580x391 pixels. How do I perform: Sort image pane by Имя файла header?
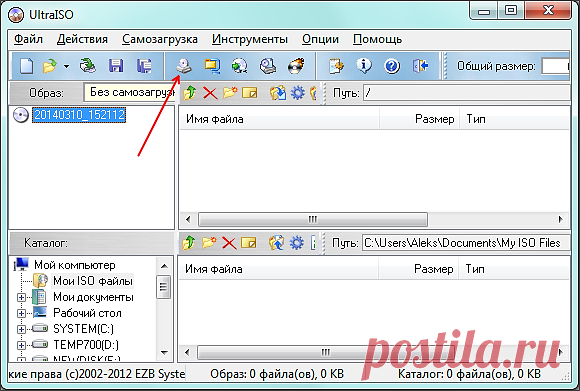coord(279,119)
